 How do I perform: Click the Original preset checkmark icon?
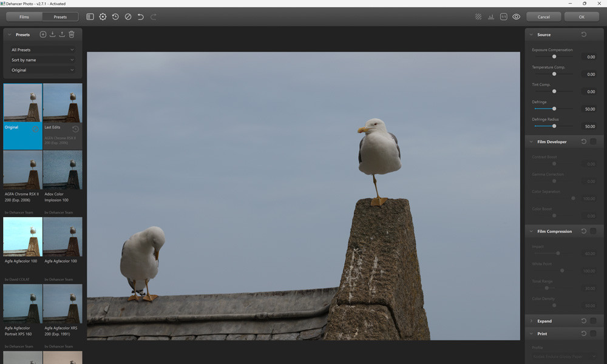coord(36,129)
